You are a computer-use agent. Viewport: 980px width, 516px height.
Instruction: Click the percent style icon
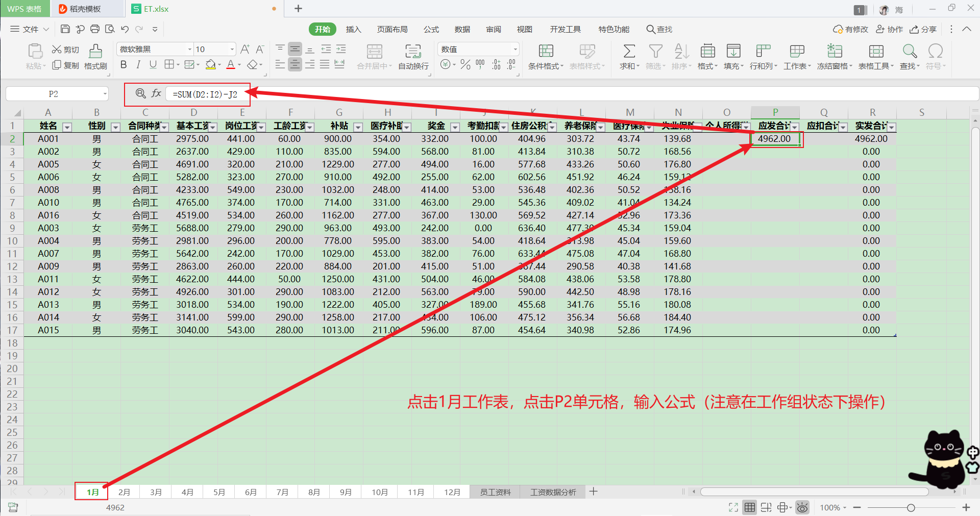click(x=465, y=65)
